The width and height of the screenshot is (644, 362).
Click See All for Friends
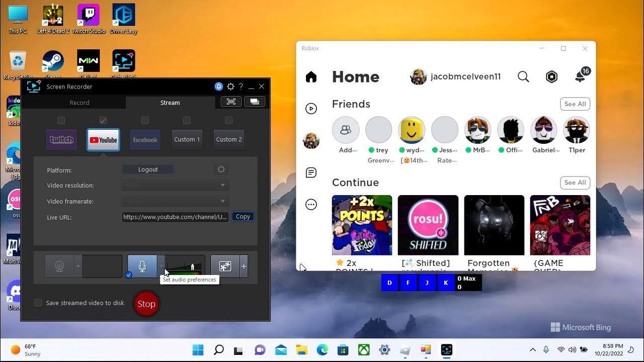coord(575,104)
